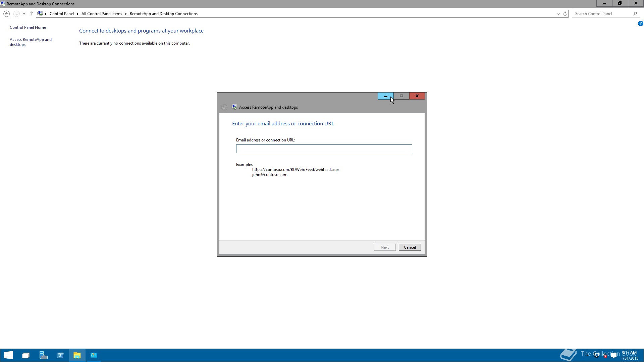Click the Cancel button in the dialog
The width and height of the screenshot is (644, 362).
[410, 247]
